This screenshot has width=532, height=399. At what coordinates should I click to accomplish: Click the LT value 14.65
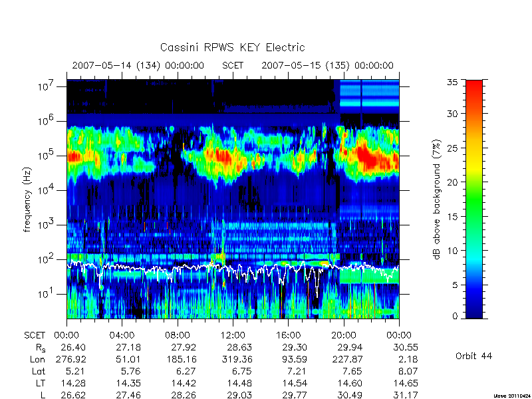(x=406, y=384)
